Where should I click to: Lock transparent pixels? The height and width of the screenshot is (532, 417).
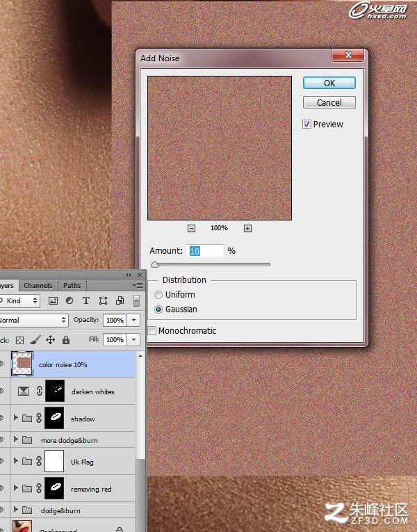[x=20, y=340]
